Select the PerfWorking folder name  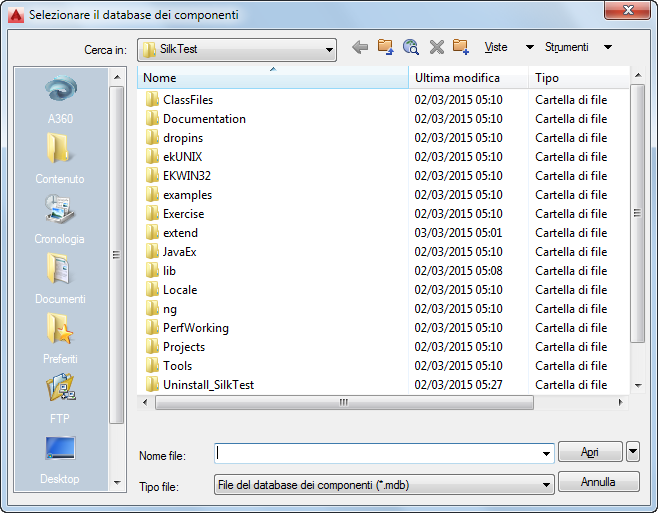point(196,328)
